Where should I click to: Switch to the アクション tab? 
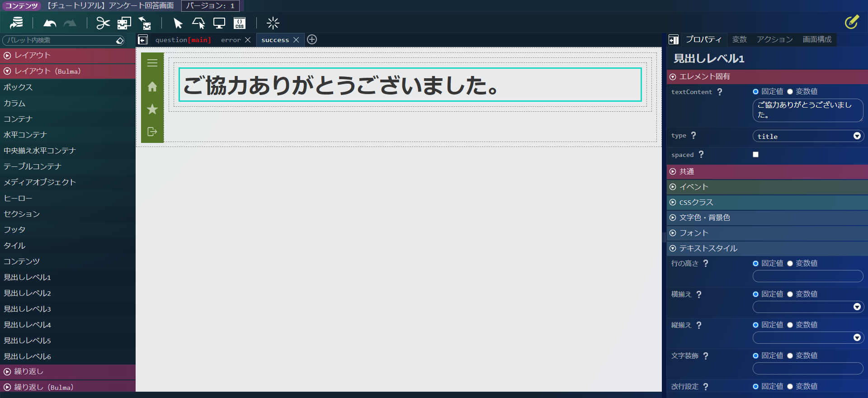(774, 39)
